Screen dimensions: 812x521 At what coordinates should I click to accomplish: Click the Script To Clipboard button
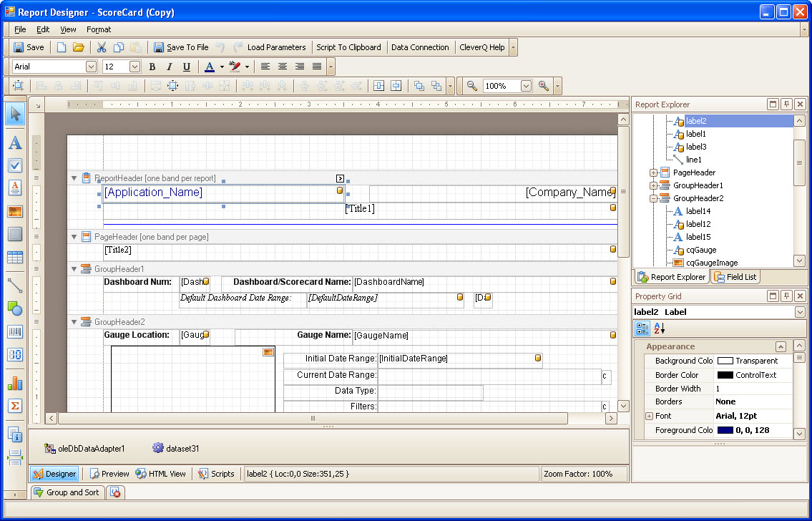click(349, 47)
